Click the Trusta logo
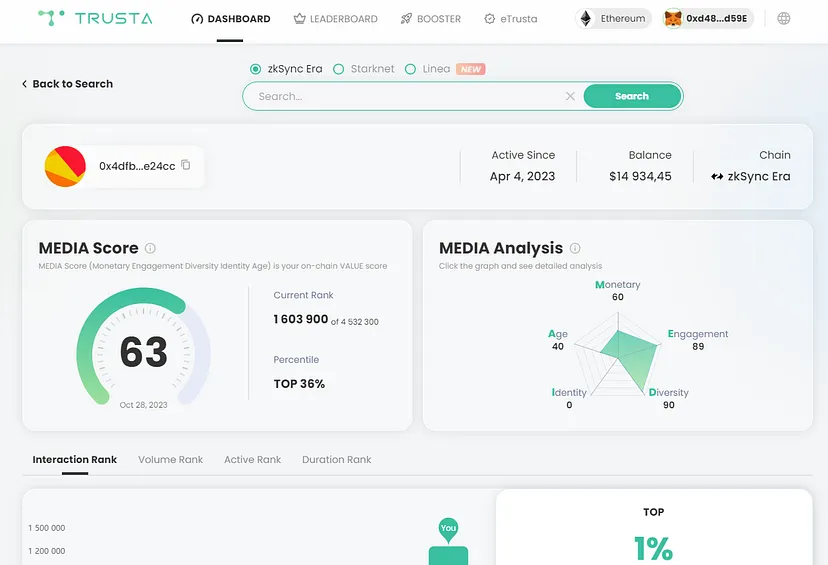The width and height of the screenshot is (828, 565). coord(94,18)
